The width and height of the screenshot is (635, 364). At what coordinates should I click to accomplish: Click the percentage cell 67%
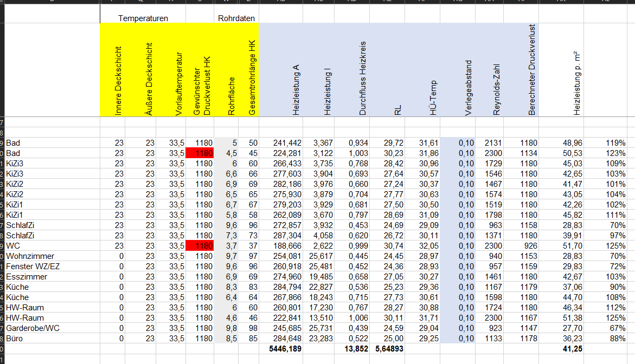(x=606, y=328)
